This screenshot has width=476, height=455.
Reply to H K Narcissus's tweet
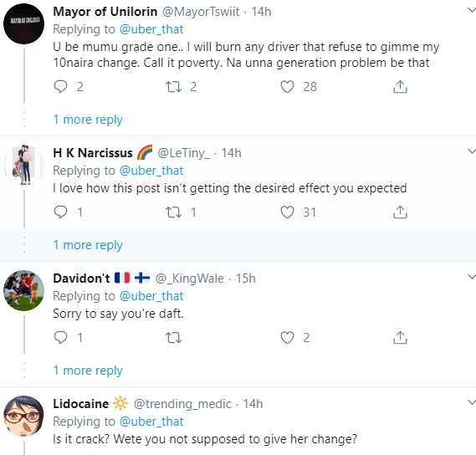coord(60,212)
